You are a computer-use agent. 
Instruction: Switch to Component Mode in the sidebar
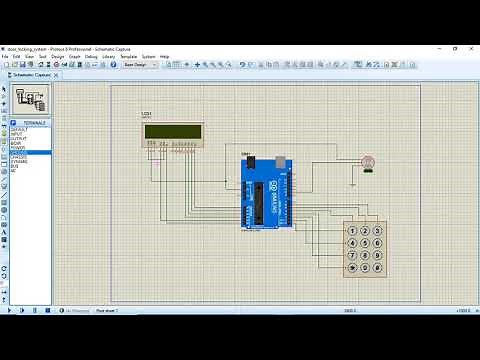click(4, 96)
